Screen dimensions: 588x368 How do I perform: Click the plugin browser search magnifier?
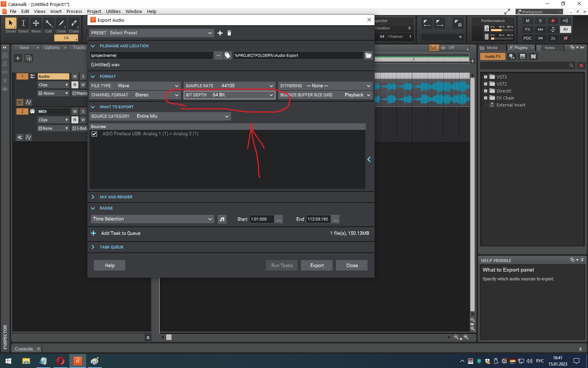tap(572, 66)
